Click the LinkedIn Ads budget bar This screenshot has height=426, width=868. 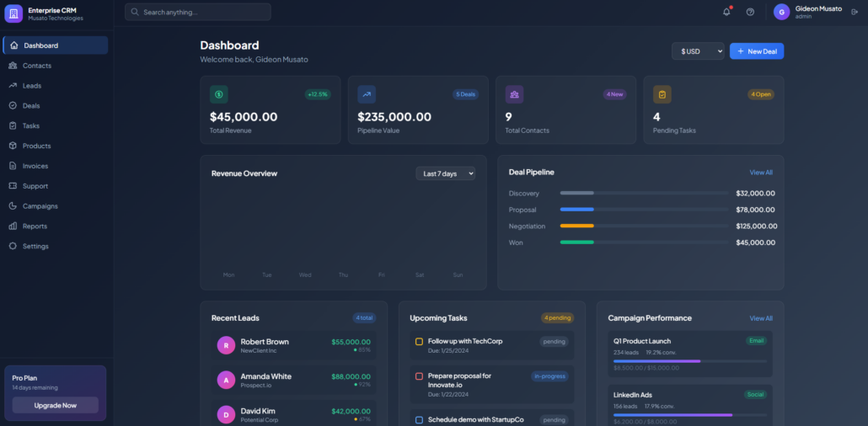pyautogui.click(x=690, y=414)
